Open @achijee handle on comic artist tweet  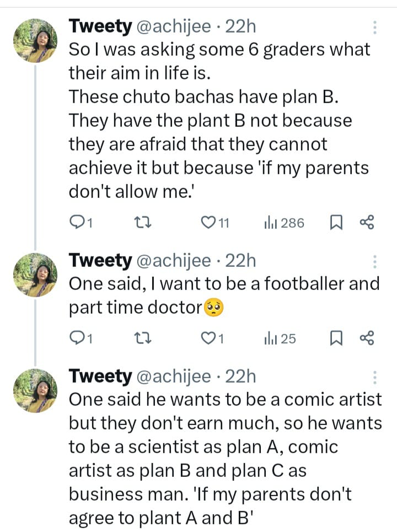point(173,377)
